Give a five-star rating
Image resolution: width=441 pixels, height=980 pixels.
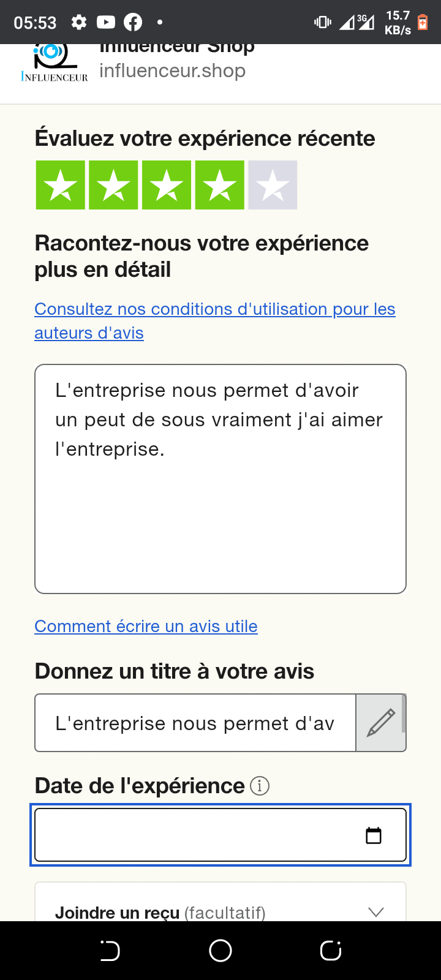[273, 185]
